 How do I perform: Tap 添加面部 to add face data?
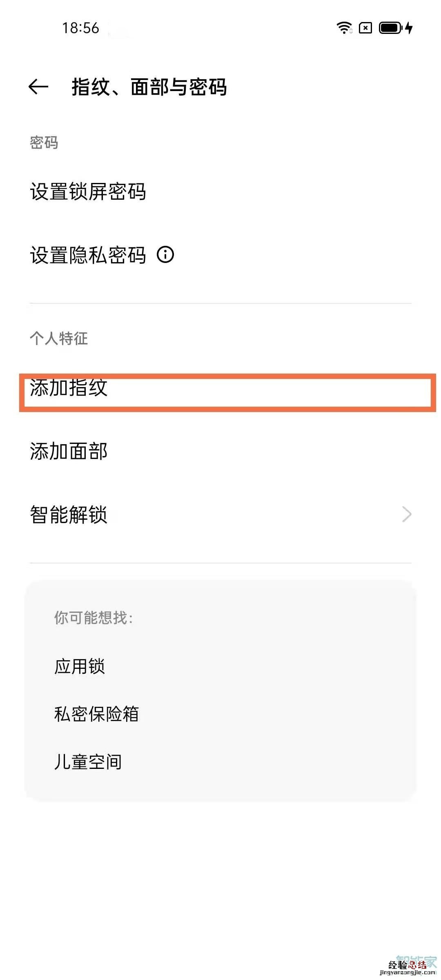pos(69,451)
